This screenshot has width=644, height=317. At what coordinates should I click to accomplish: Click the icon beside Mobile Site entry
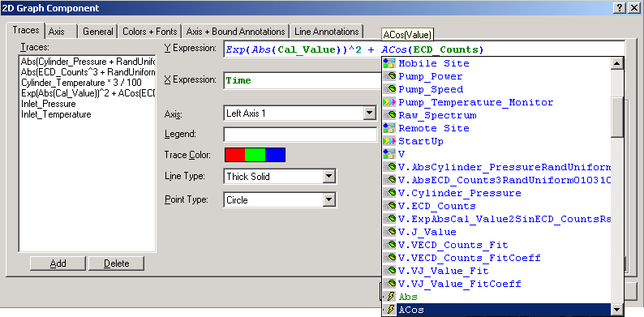click(389, 63)
